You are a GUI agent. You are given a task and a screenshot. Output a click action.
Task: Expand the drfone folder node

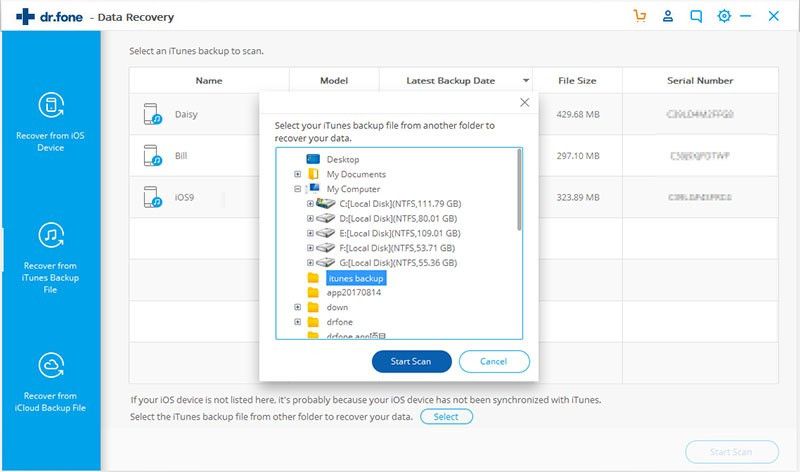(297, 322)
